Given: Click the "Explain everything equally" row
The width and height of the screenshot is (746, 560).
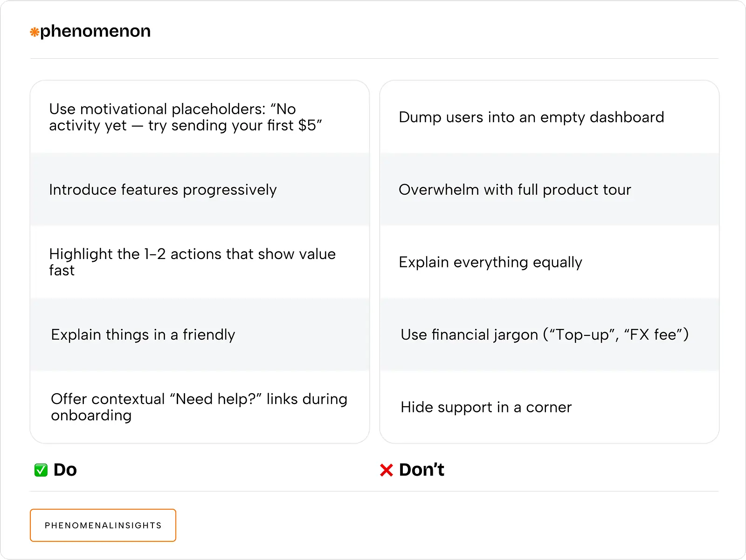Looking at the screenshot, I should [x=490, y=262].
